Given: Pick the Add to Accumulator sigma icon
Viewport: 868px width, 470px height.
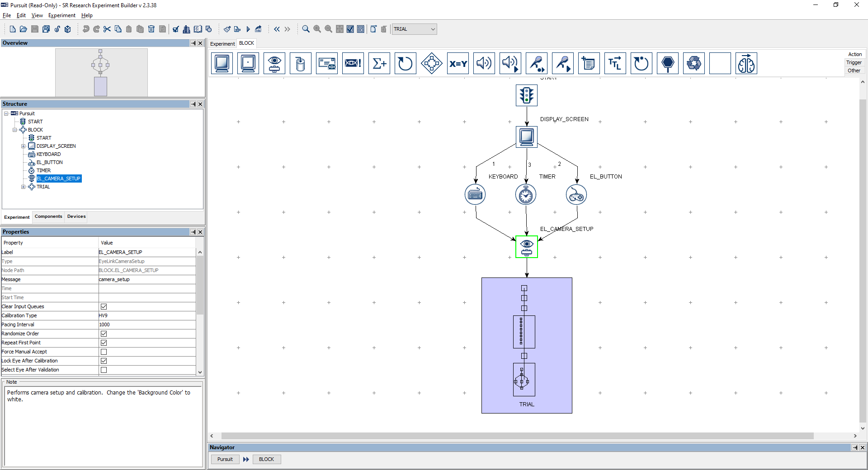Looking at the screenshot, I should point(379,63).
